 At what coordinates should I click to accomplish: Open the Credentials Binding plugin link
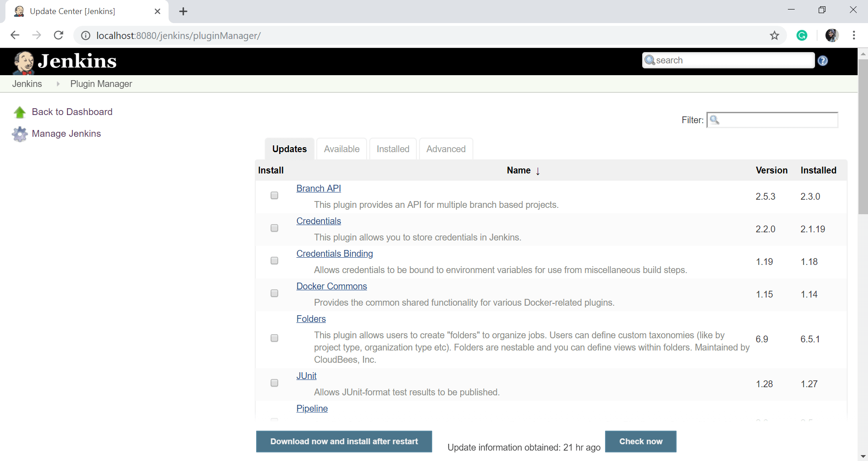point(334,254)
